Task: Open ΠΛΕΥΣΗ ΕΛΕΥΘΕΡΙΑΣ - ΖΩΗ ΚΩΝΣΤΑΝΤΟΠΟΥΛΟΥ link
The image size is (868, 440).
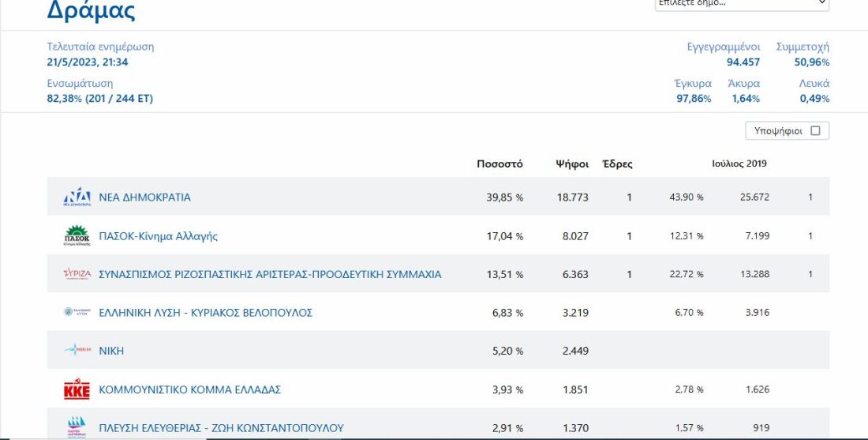Action: [x=221, y=428]
